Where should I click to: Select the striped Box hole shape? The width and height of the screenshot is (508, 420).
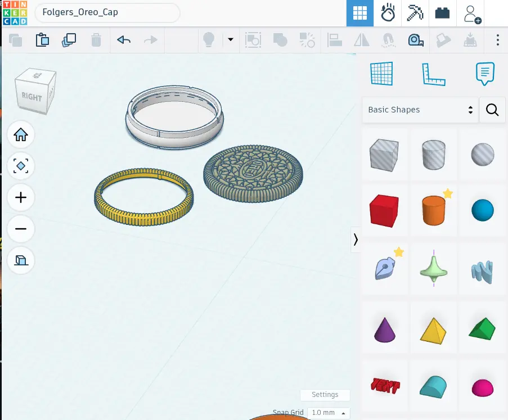point(384,155)
